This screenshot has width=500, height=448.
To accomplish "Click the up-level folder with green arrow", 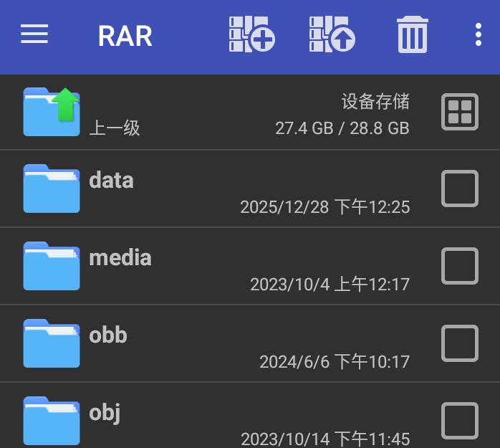I will [x=52, y=112].
